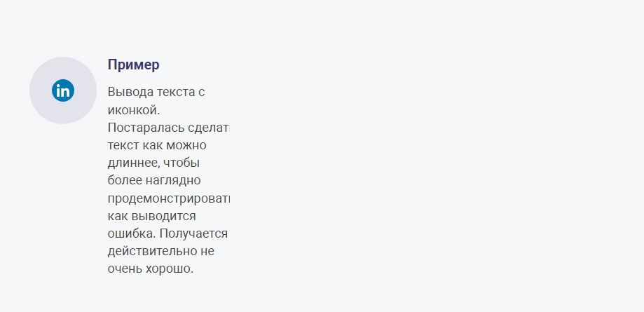Click the word "длиннее,"

point(133,163)
